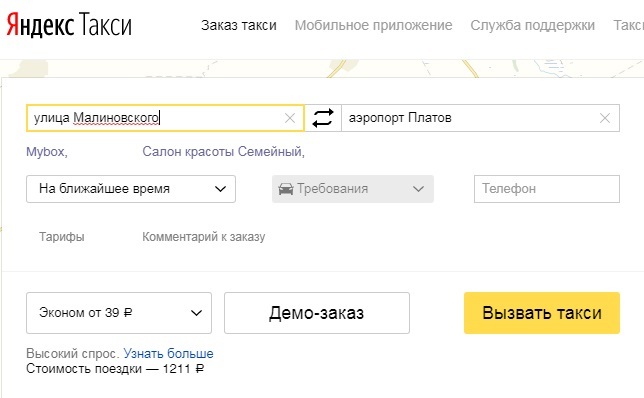
Task: Swap pickup and destination addresses icon
Action: pyautogui.click(x=323, y=118)
